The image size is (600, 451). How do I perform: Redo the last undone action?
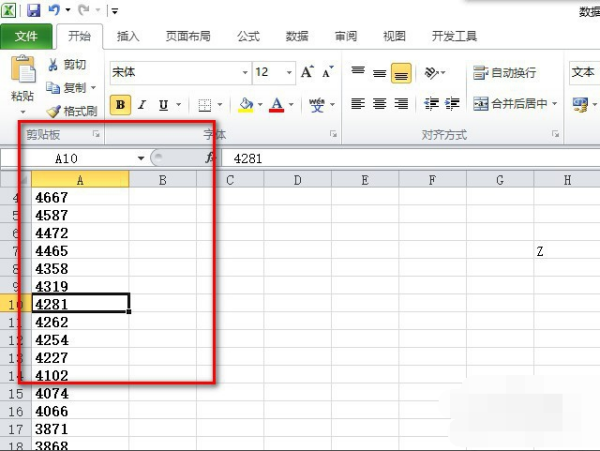[83, 10]
